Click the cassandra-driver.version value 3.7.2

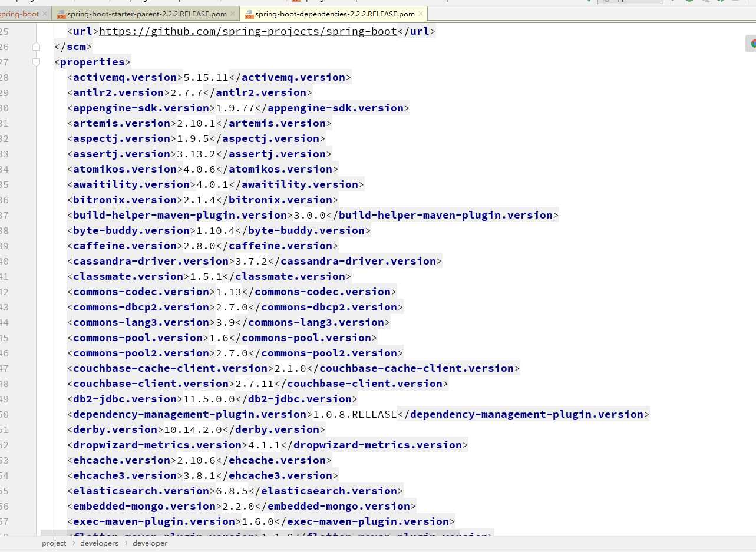251,261
